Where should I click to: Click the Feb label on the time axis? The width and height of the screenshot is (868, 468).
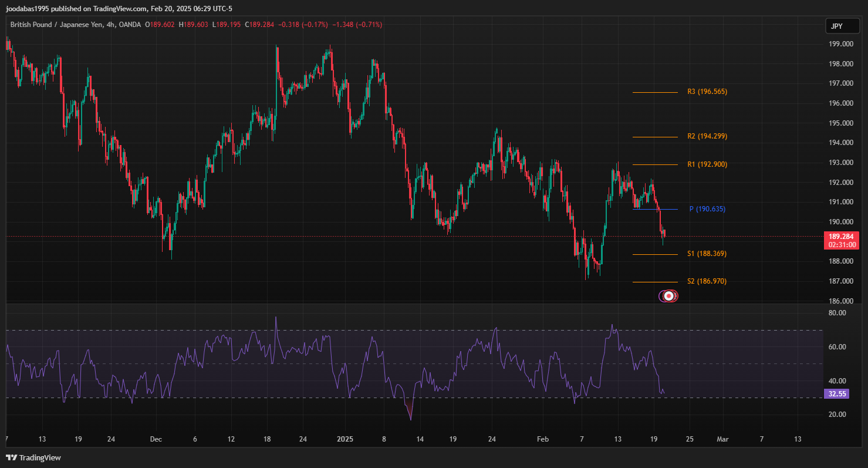coord(543,439)
